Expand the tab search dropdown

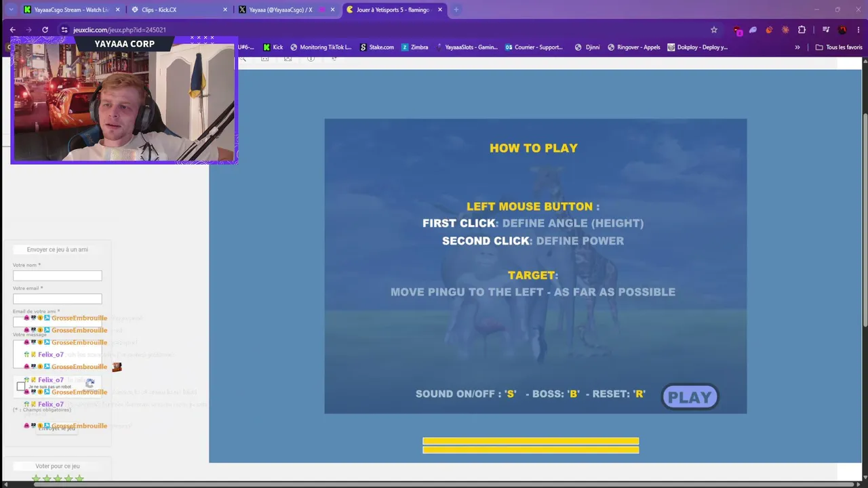click(11, 9)
